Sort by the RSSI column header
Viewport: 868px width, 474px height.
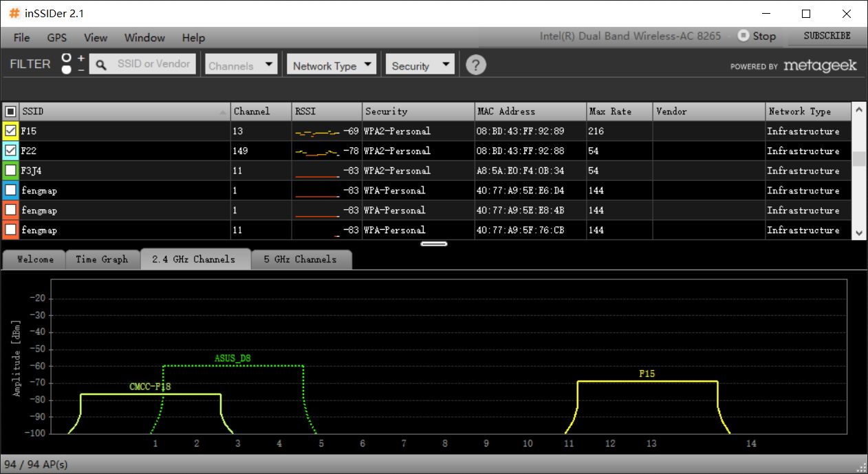327,111
